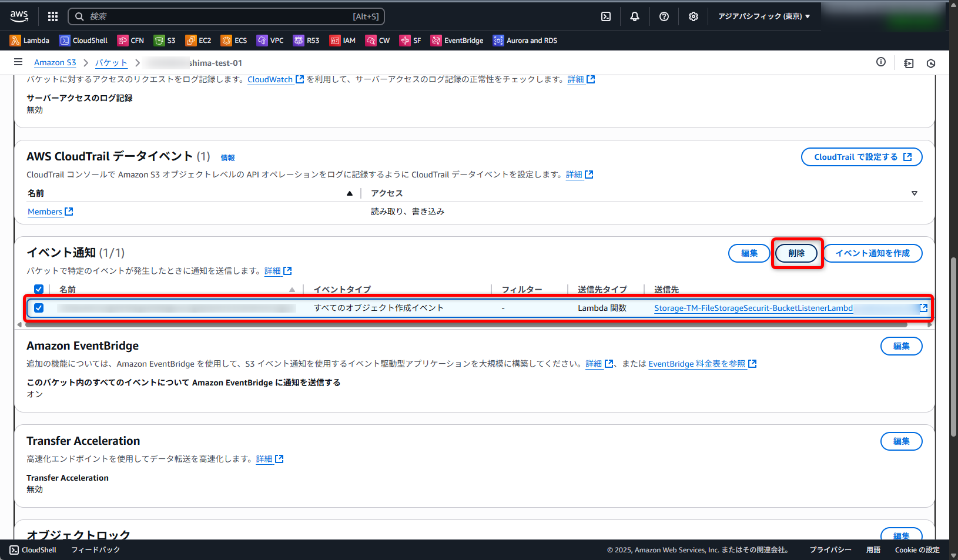Open external link icon next to Lambda destination
Image resolution: width=958 pixels, height=560 pixels.
(x=923, y=308)
